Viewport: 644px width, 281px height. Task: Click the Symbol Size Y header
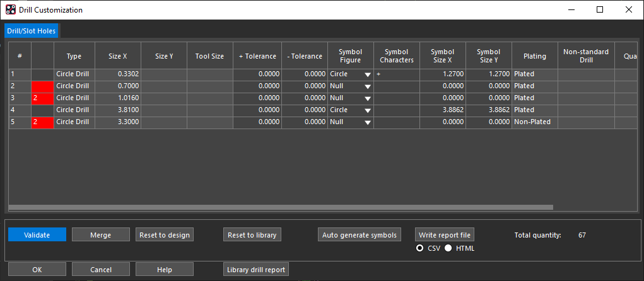tap(489, 56)
